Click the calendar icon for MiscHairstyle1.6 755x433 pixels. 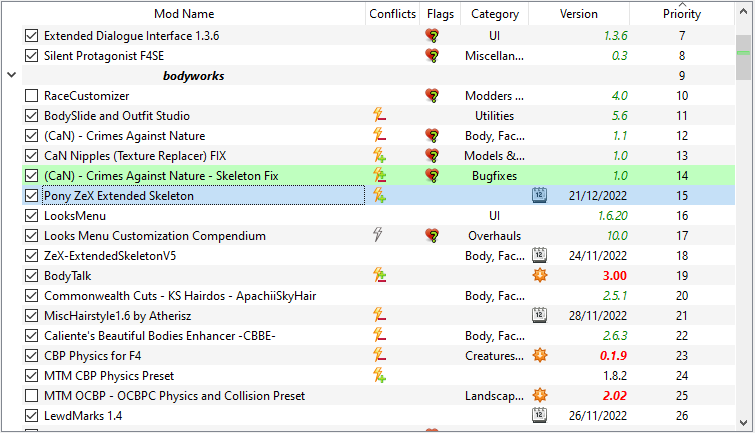click(539, 315)
